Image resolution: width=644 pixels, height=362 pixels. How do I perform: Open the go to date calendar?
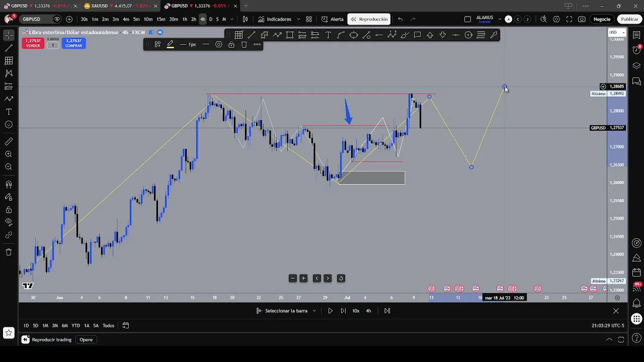(126, 325)
